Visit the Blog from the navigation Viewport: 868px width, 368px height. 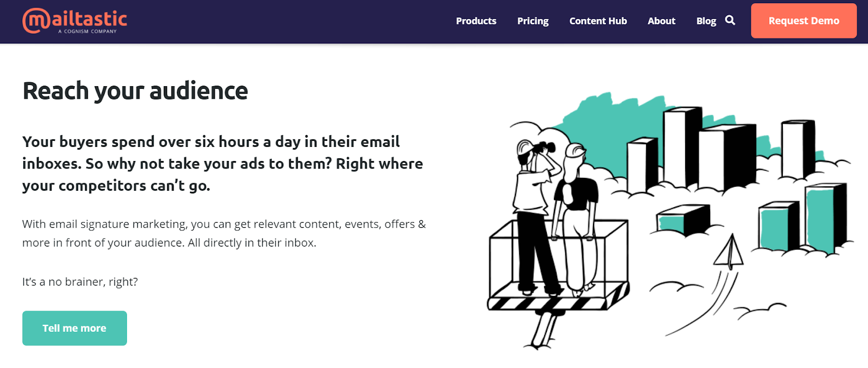click(x=706, y=21)
